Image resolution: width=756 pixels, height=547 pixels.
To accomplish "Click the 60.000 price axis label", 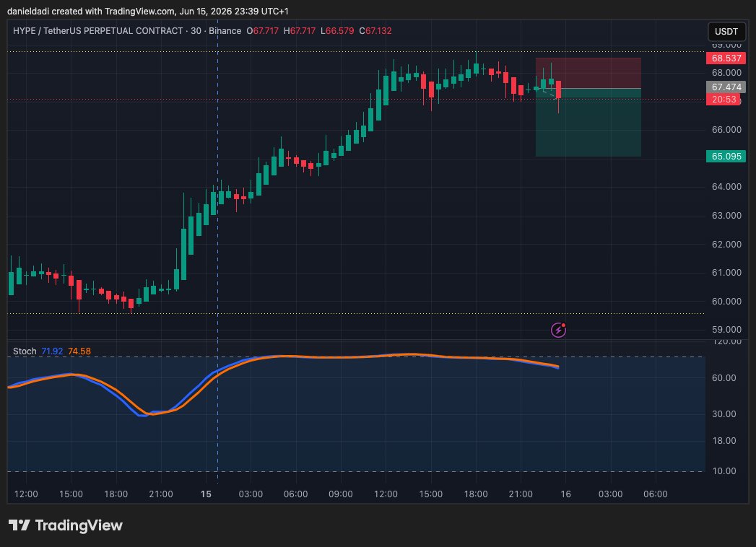I will (726, 301).
